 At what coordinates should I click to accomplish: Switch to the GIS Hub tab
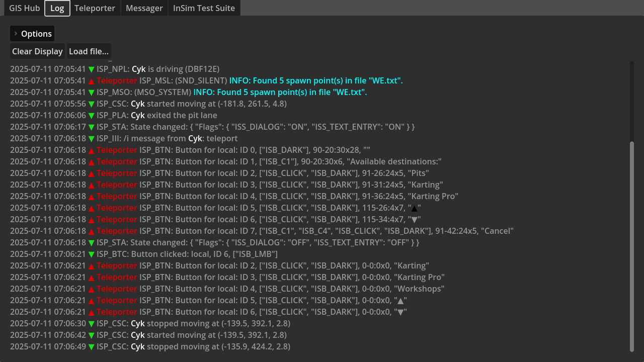tap(24, 8)
